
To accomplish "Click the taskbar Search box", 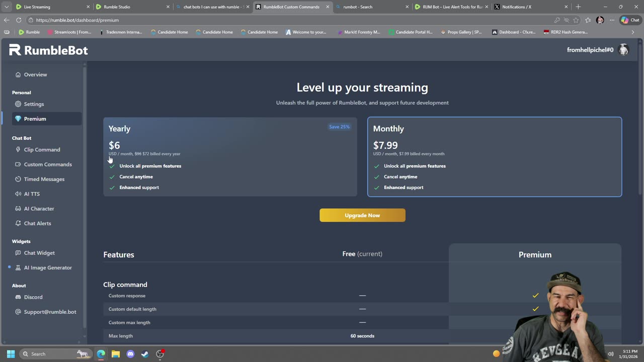I will click(x=55, y=354).
